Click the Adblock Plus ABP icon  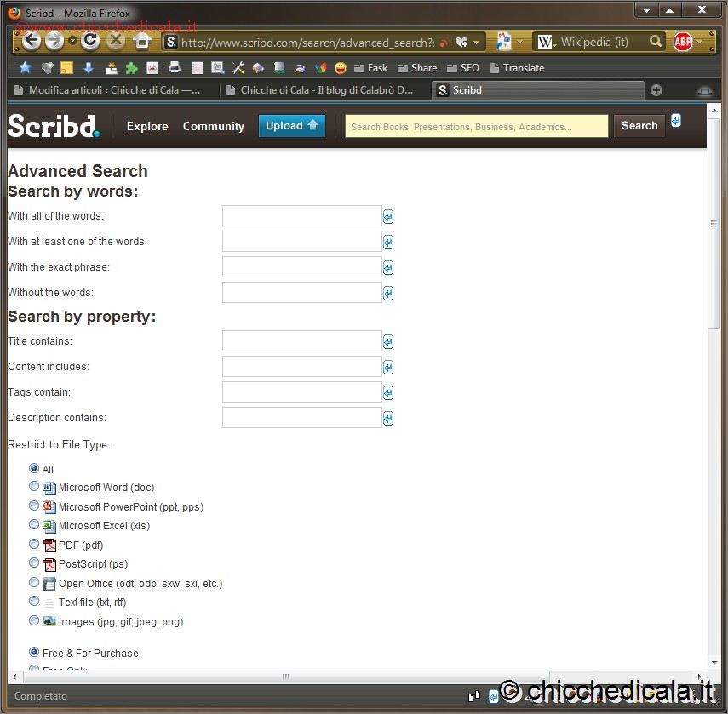(x=682, y=42)
